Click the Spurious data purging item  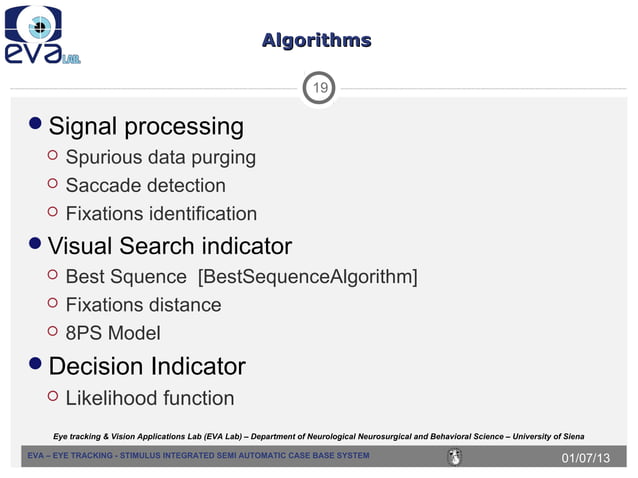pos(161,157)
